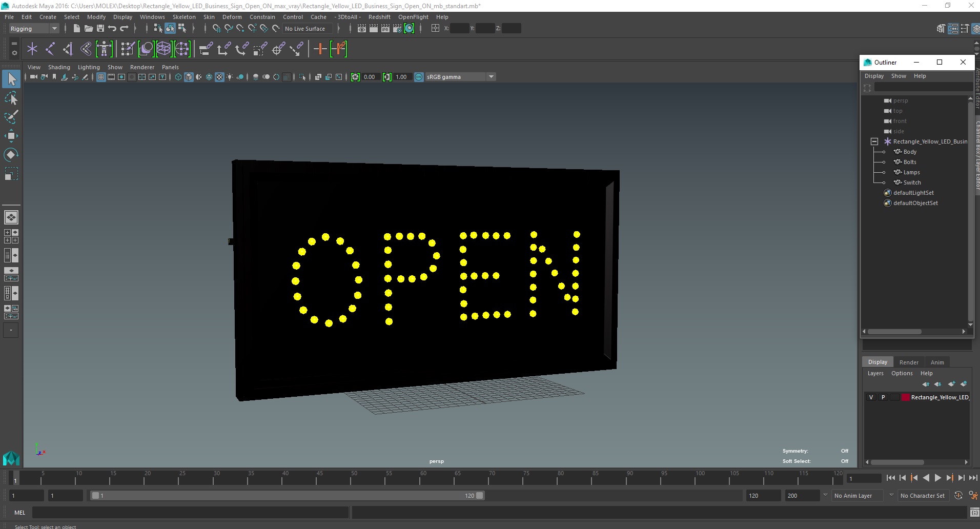Click the X coordinate input field
The image size is (980, 529).
459,29
